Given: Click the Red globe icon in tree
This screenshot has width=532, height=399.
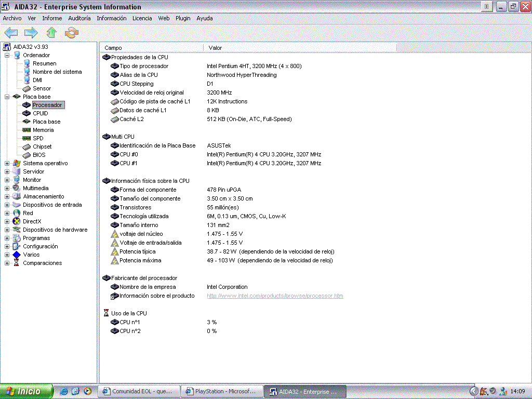Looking at the screenshot, I should click(17, 213).
